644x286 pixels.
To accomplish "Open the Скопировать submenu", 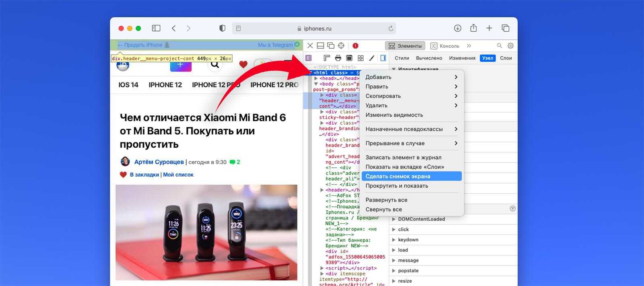I will pos(411,96).
